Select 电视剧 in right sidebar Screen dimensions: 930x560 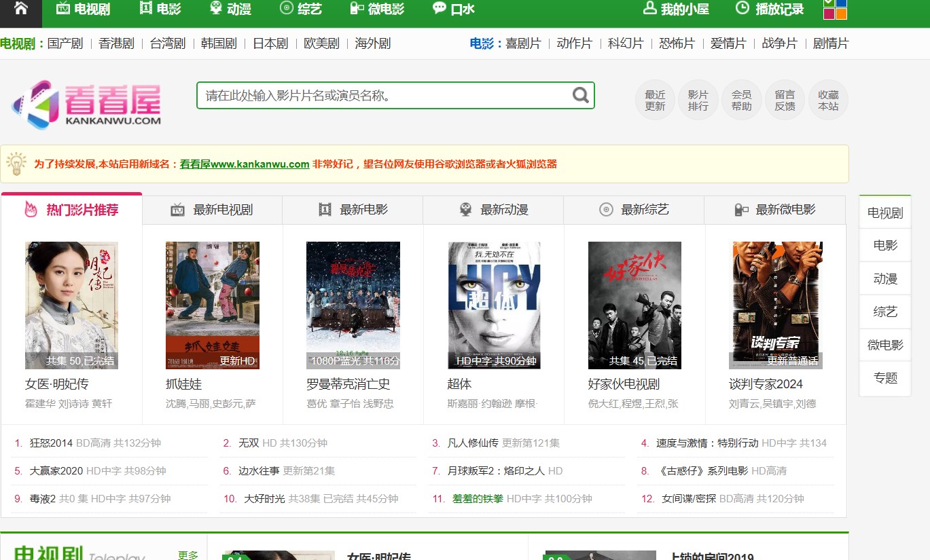tap(885, 212)
